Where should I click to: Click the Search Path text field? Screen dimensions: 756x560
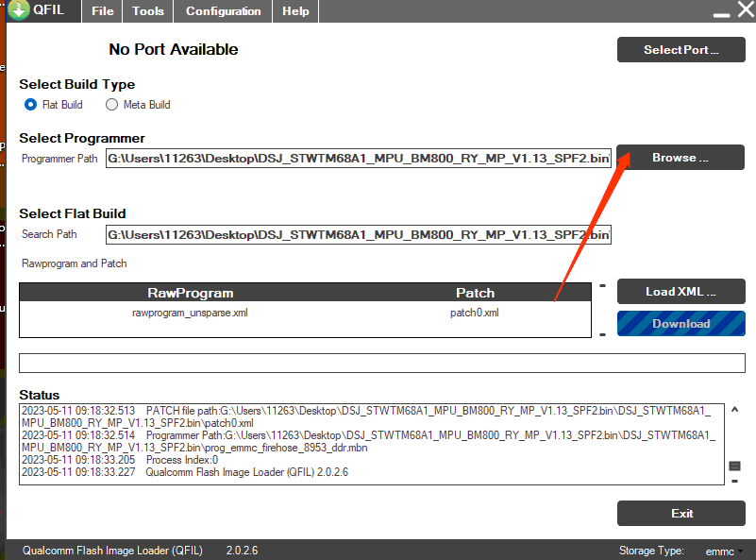point(359,234)
